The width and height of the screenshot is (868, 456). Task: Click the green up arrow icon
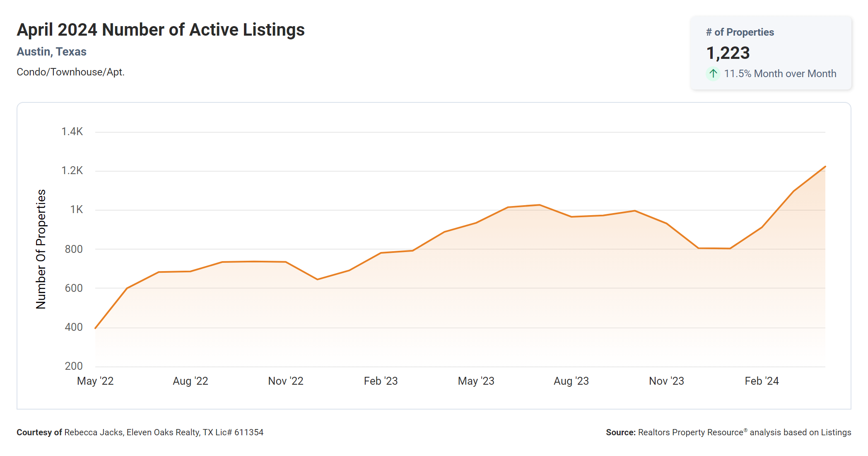(713, 74)
